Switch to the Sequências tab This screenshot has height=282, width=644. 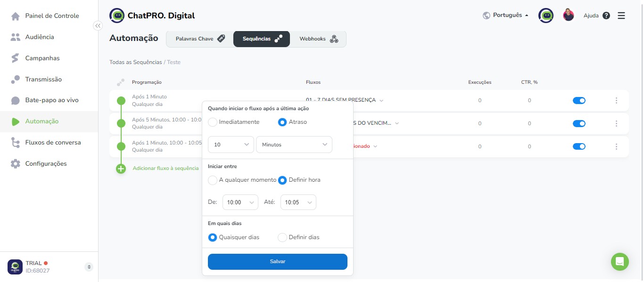point(262,39)
